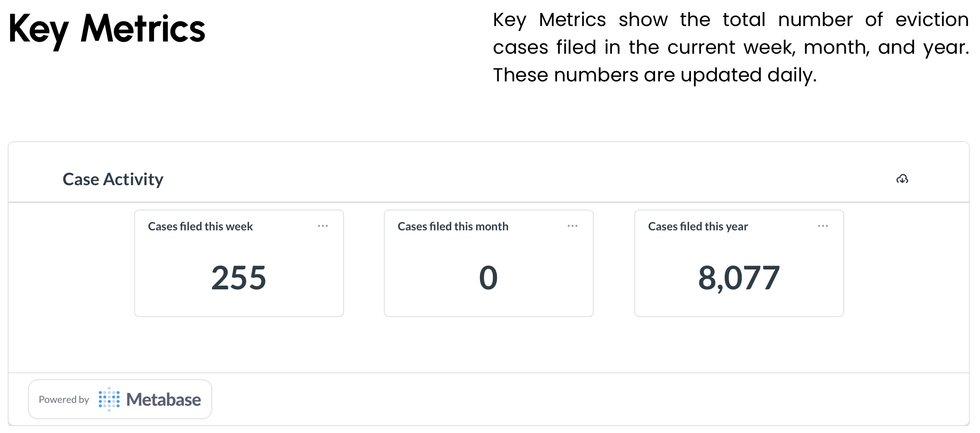980x433 pixels.
Task: Click the download cloud icon in Case Activity
Action: (902, 179)
